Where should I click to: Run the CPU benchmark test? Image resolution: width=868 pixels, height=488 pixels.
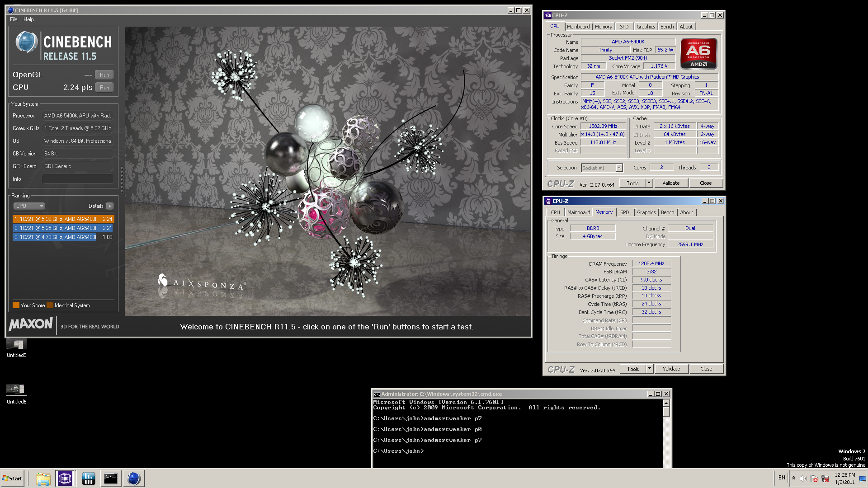coord(104,88)
